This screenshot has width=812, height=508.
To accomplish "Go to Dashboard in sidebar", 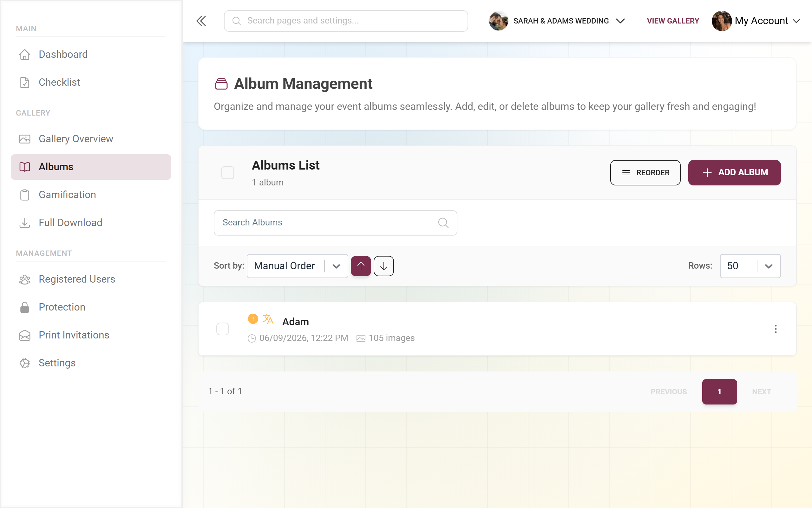I will click(x=91, y=54).
